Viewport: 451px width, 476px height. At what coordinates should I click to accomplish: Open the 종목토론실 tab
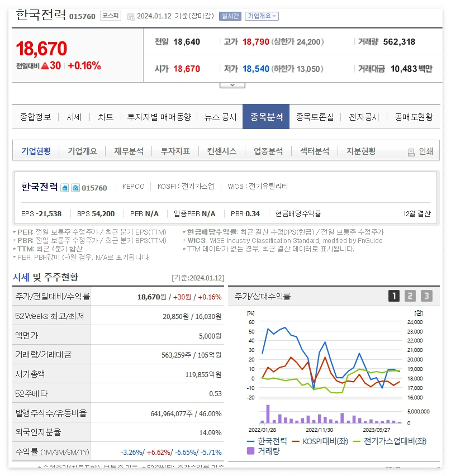315,117
